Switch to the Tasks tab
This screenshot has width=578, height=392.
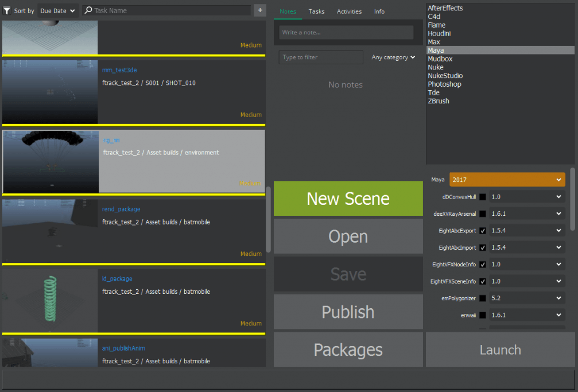point(316,11)
